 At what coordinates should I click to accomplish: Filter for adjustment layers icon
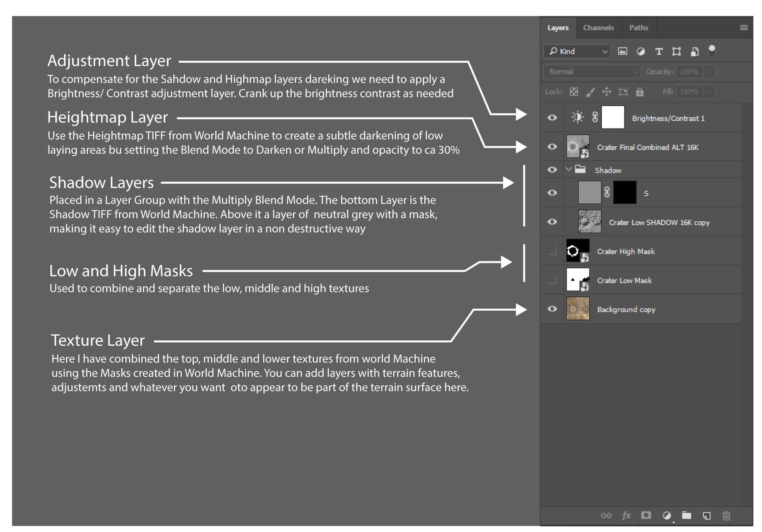click(641, 51)
